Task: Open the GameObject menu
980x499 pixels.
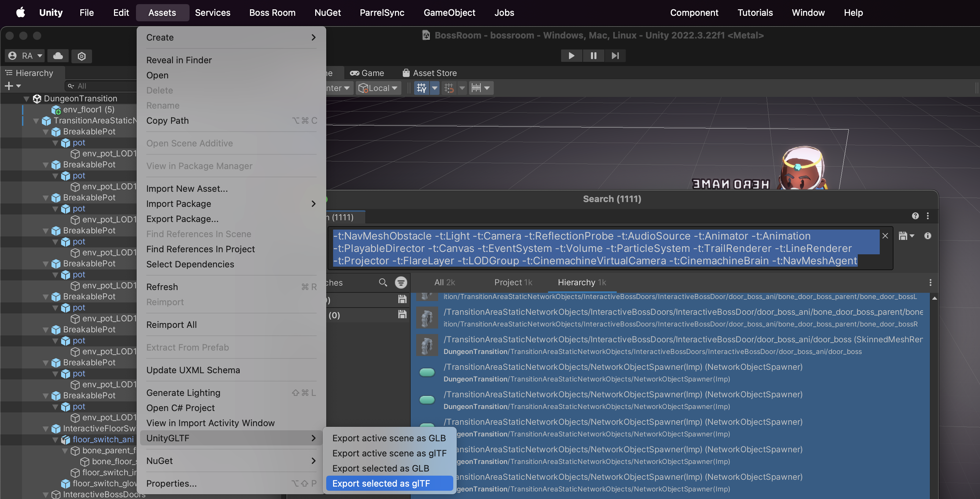Action: (449, 13)
